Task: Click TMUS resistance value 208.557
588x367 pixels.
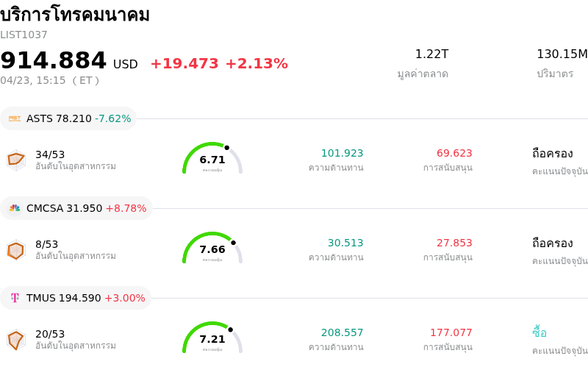Action: click(342, 332)
